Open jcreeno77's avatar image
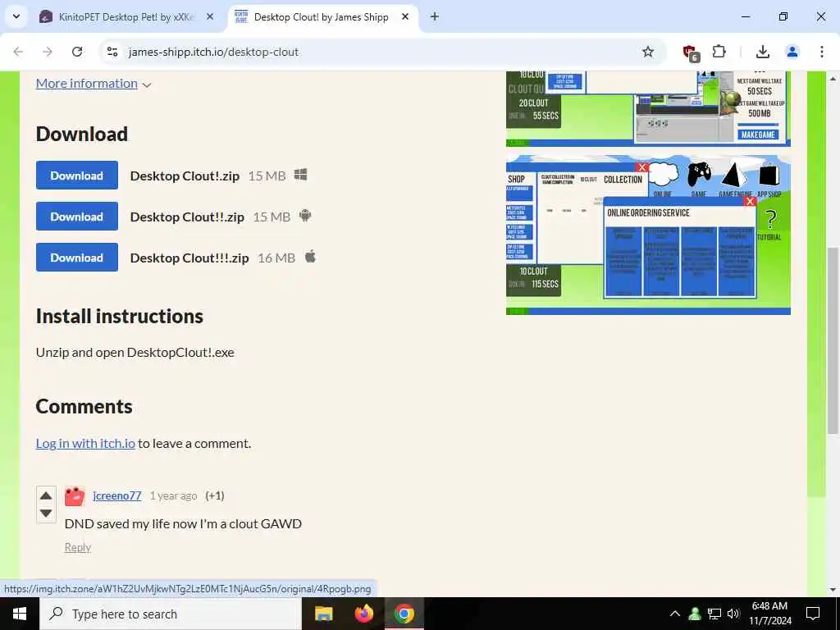This screenshot has width=840, height=630. (x=75, y=496)
